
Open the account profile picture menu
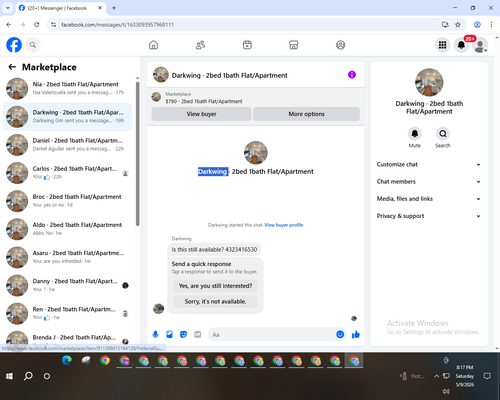click(480, 45)
